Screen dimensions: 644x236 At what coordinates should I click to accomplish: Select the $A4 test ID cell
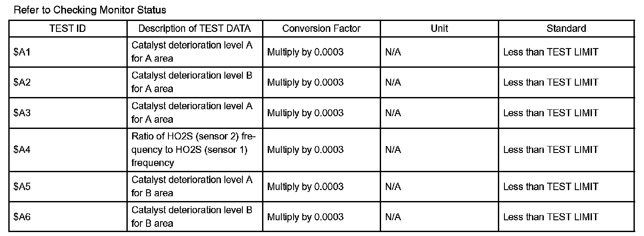click(x=68, y=150)
